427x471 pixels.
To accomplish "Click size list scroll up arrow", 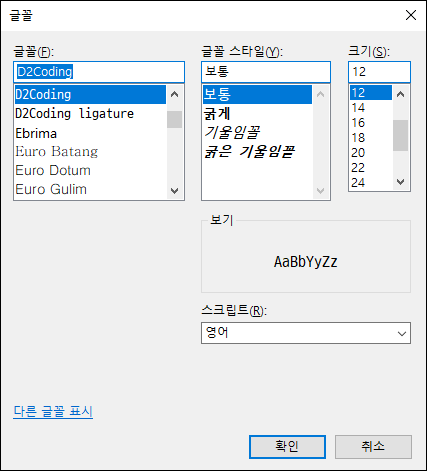I will tap(400, 95).
